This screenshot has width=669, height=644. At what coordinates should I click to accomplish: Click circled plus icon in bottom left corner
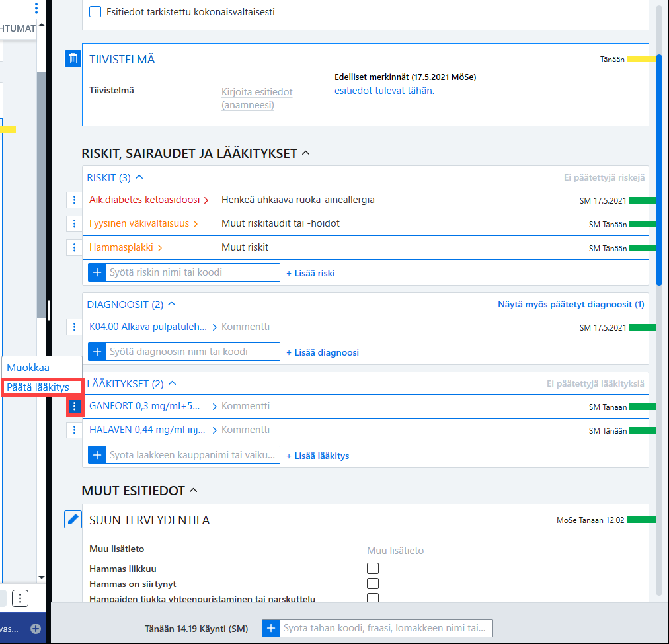tap(36, 629)
